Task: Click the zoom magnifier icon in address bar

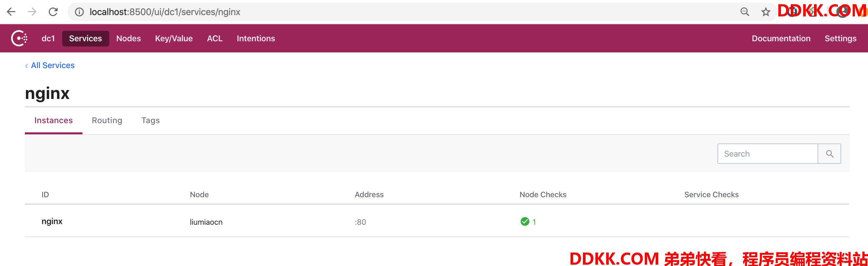Action: pyautogui.click(x=744, y=12)
